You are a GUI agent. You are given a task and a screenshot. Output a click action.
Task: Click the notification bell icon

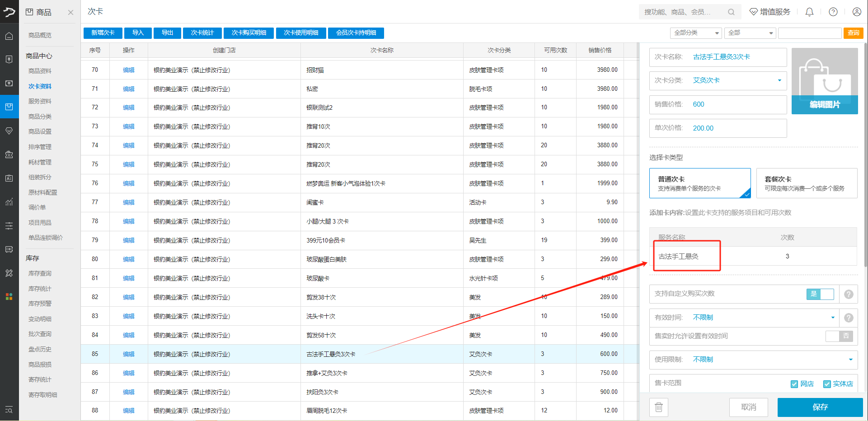[x=809, y=12]
